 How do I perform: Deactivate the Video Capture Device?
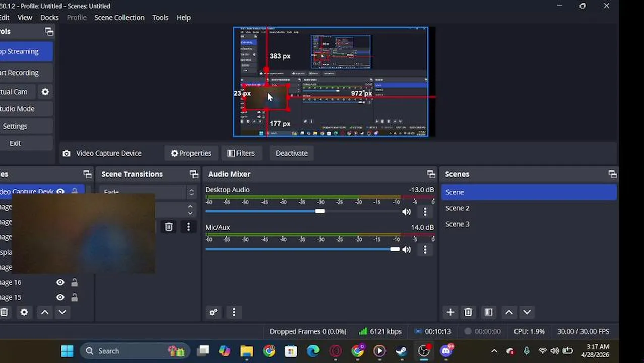coord(292,153)
